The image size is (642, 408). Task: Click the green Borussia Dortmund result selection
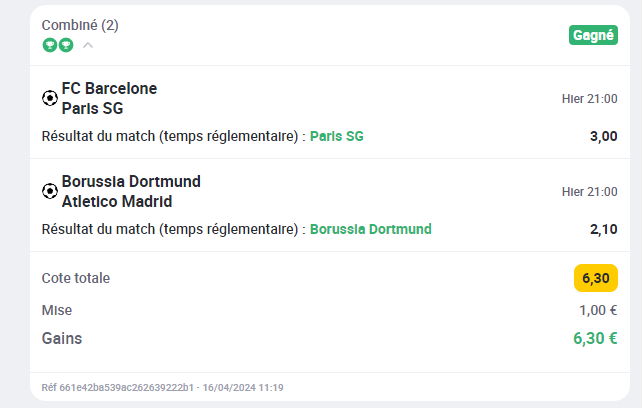point(371,229)
